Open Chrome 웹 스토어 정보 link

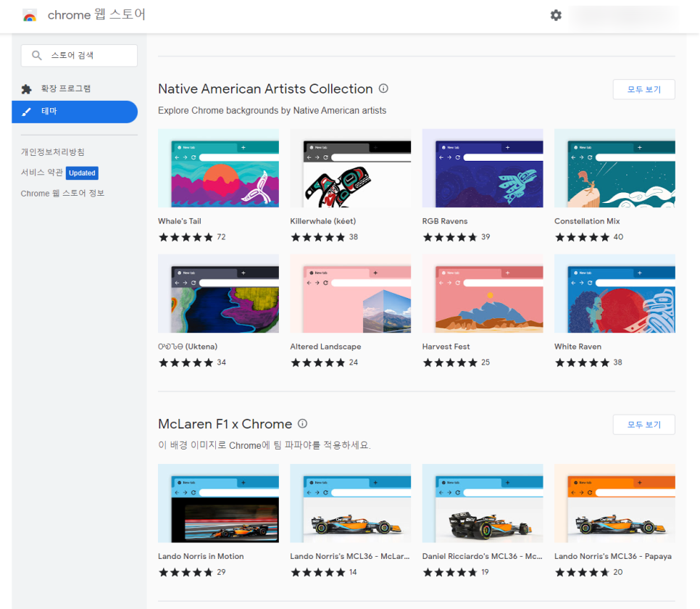point(62,193)
